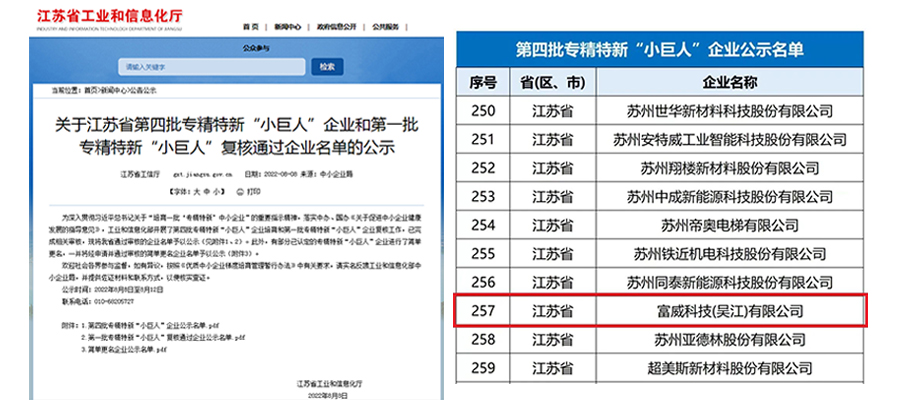Click the printer icon next to 打印
The width and height of the screenshot is (900, 400).
tap(240, 191)
